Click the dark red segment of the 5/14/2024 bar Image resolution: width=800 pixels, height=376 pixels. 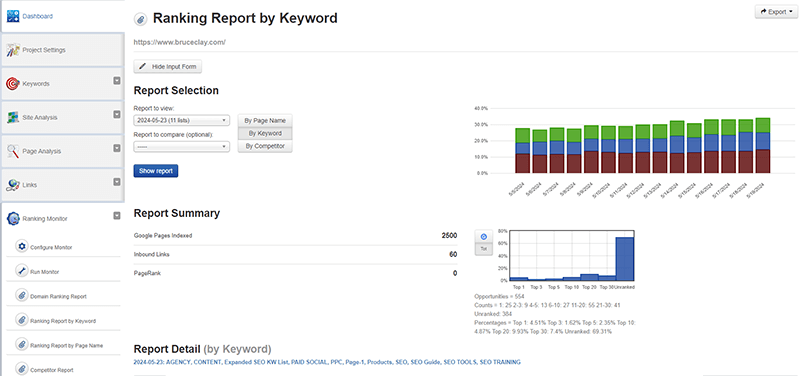tap(677, 163)
